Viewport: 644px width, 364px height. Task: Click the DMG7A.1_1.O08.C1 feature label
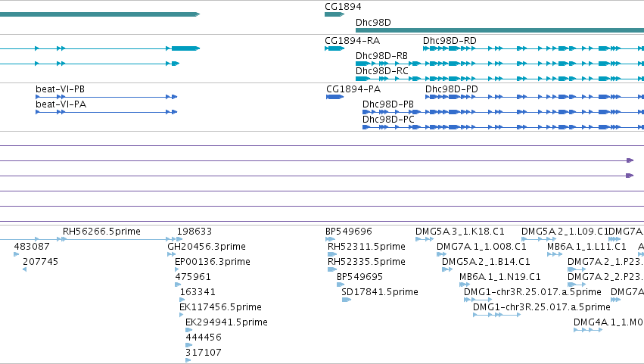coord(481,247)
